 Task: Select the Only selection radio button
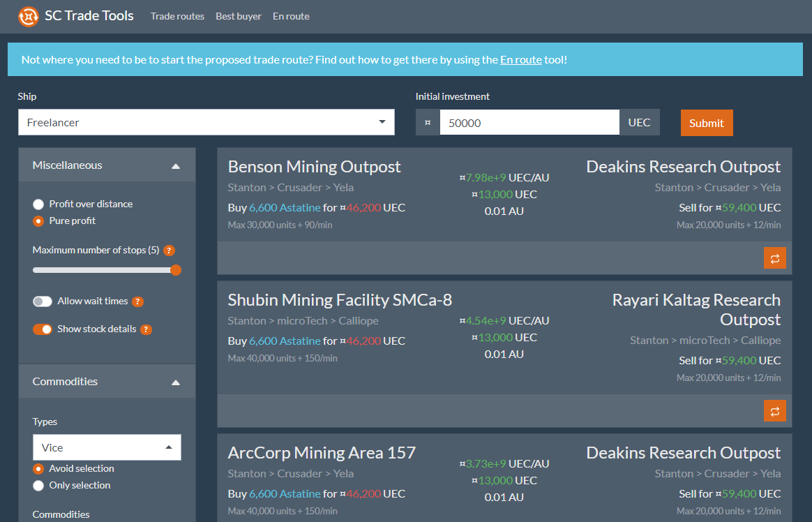coord(38,485)
